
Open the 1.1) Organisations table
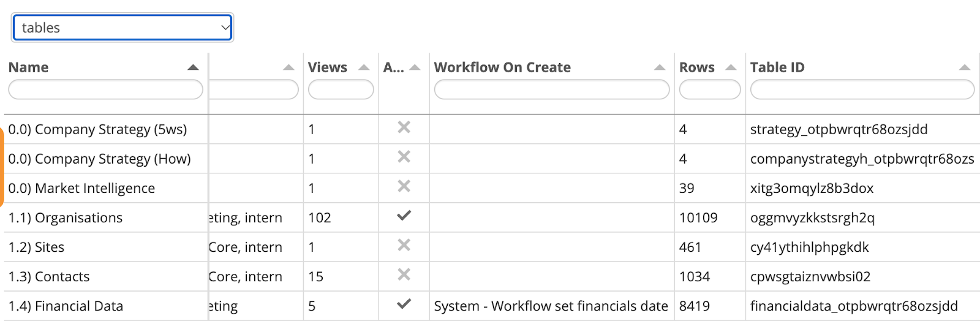[x=66, y=218]
